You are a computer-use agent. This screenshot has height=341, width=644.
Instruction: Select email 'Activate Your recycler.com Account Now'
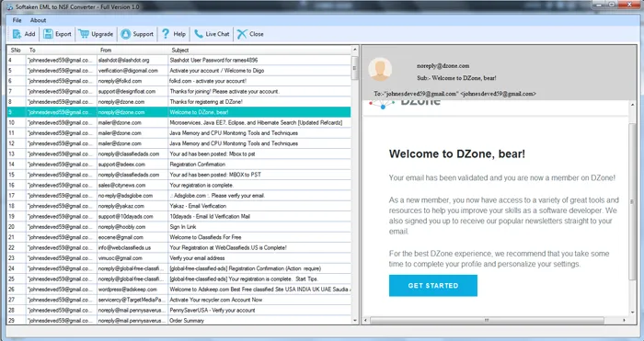click(179, 300)
